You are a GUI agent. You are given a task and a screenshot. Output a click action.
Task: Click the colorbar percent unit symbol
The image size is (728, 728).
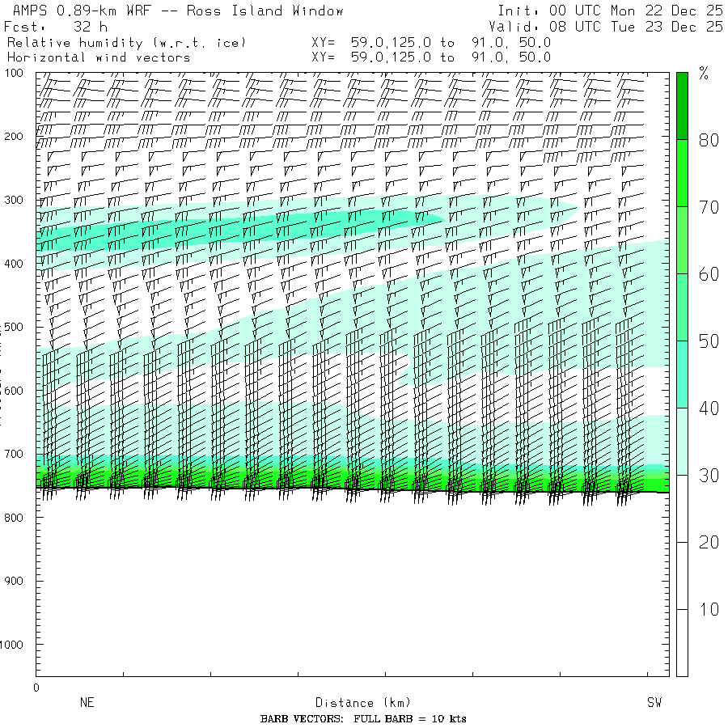point(704,74)
